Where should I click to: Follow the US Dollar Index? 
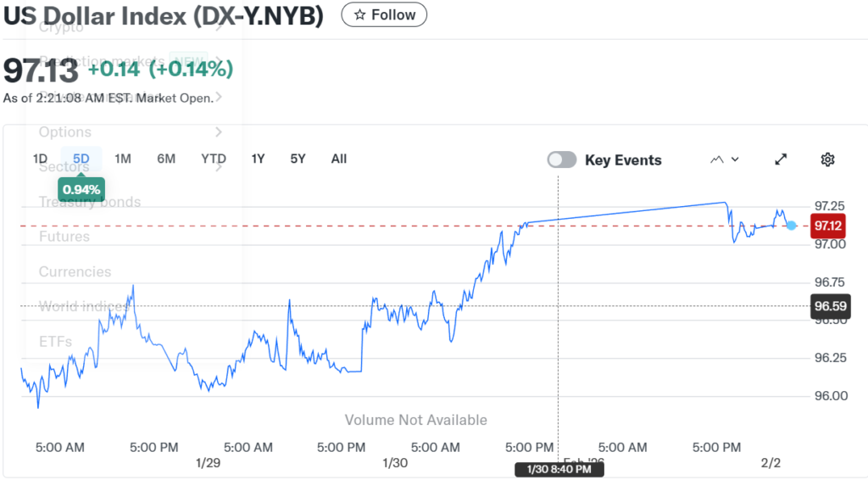pyautogui.click(x=384, y=14)
